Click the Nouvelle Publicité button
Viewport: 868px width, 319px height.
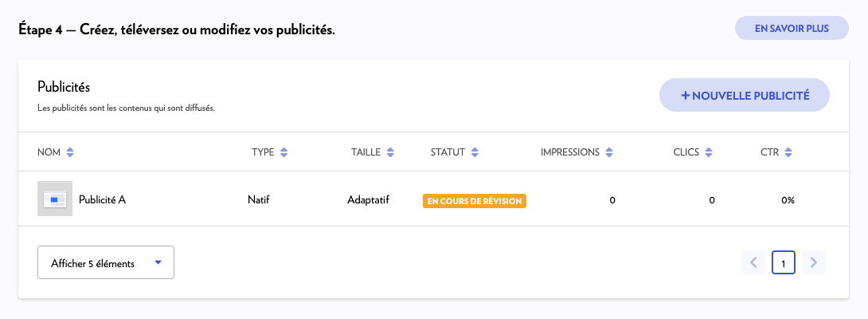click(745, 96)
